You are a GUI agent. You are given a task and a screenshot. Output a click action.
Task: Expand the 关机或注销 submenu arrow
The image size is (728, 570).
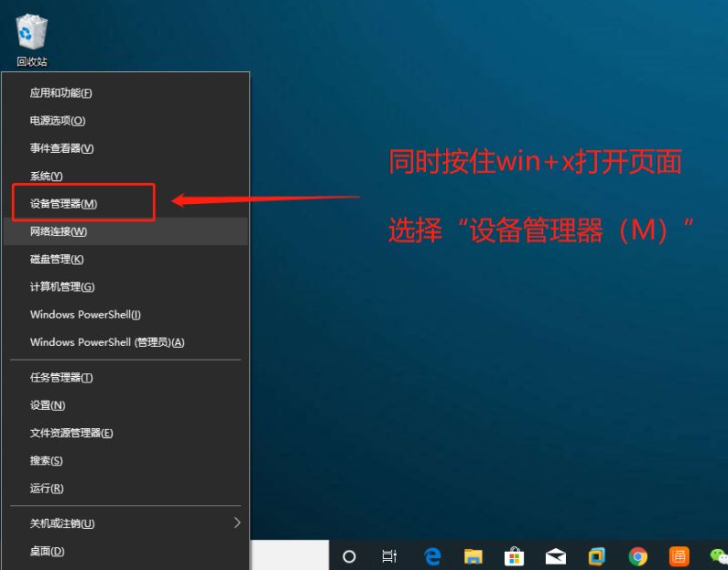pos(237,524)
